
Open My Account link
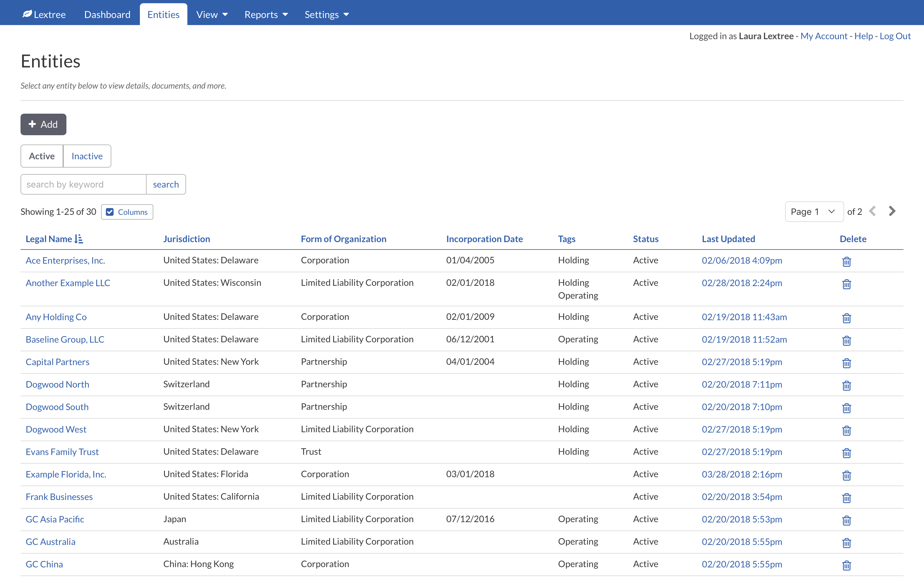click(x=824, y=36)
